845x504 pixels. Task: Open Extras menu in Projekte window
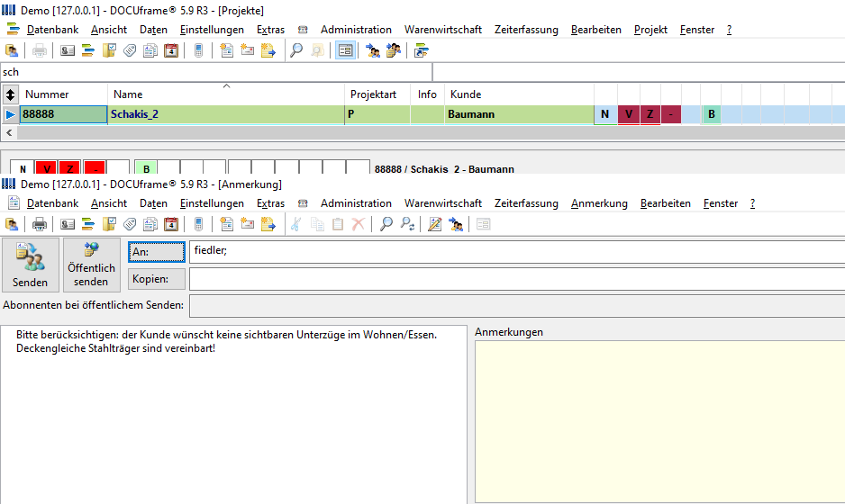pos(270,30)
